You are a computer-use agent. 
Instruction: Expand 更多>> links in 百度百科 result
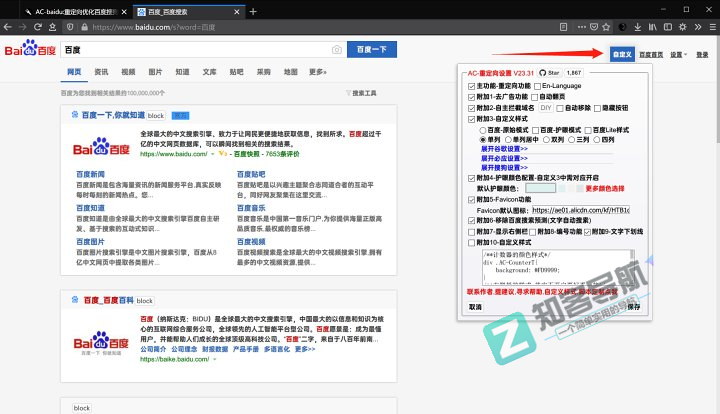pos(305,349)
